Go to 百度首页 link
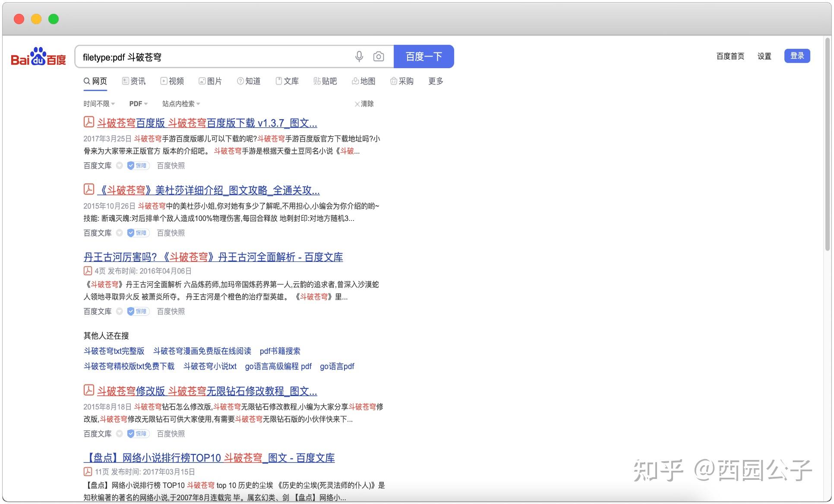The image size is (834, 504). [x=730, y=57]
